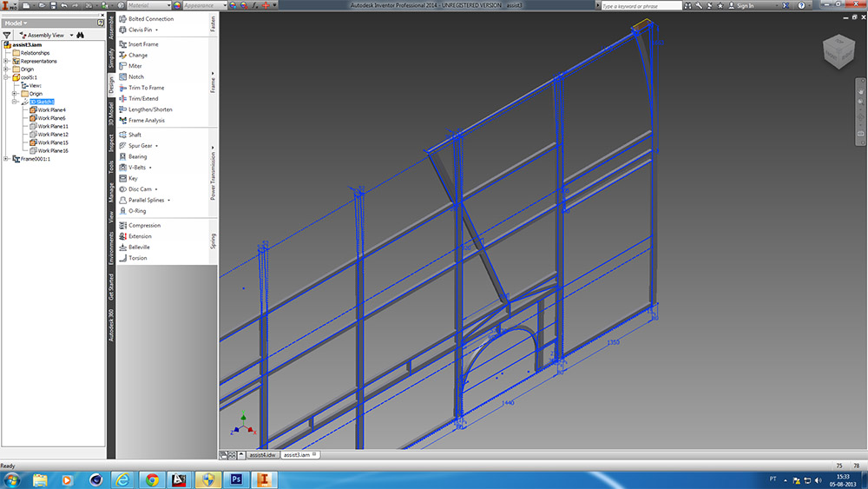
Task: Switch to the assist4.idw document tab
Action: tap(262, 454)
